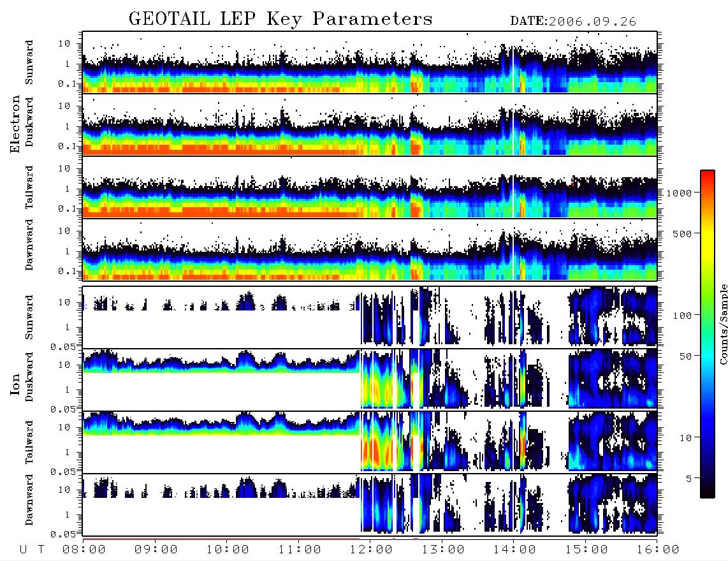Select the 09:00 time tick label
The image size is (728, 561).
[156, 550]
